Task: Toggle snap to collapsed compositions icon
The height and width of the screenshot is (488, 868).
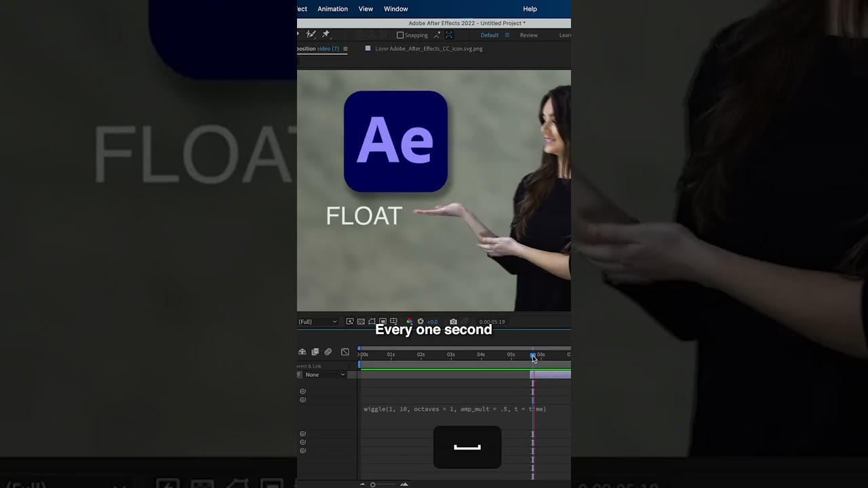Action: tap(449, 35)
